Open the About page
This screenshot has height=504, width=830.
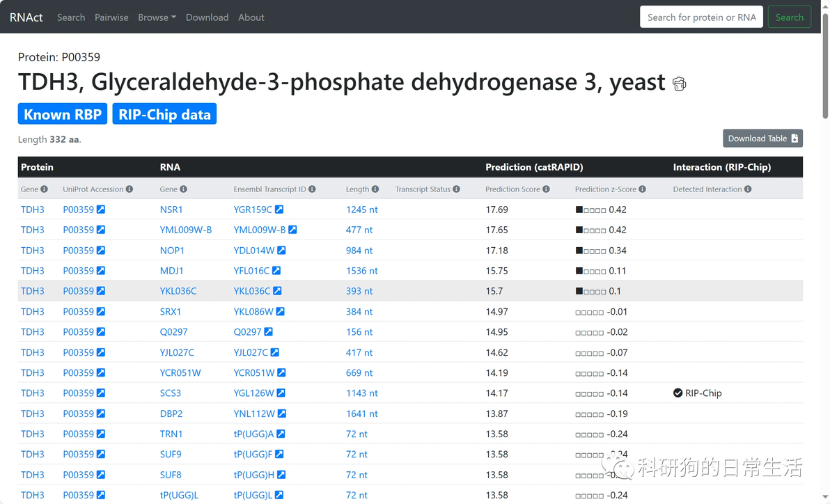click(x=251, y=17)
